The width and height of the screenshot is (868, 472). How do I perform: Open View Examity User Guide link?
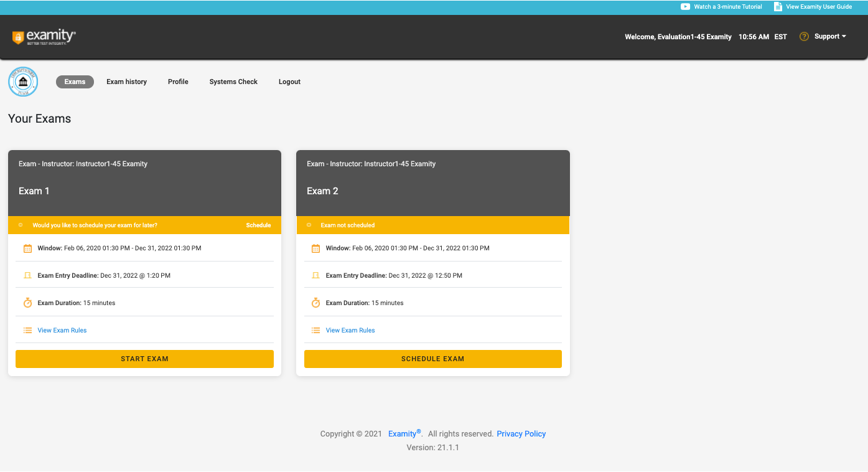(819, 7)
